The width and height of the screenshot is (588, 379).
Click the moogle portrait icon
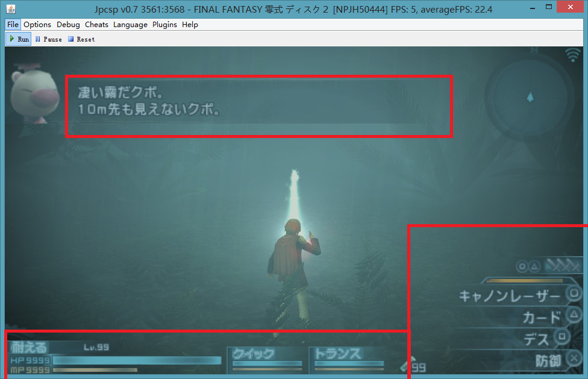(34, 94)
